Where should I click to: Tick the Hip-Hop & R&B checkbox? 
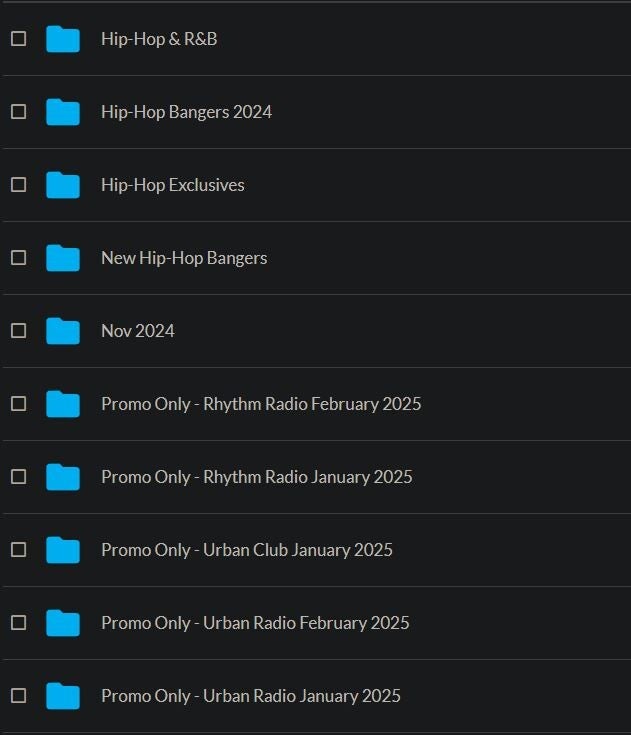point(18,39)
